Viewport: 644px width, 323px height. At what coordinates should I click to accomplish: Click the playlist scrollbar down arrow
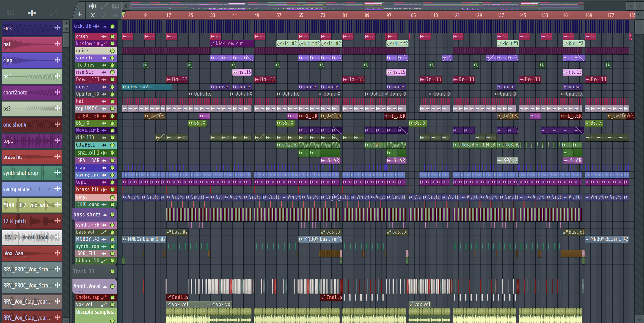(x=639, y=319)
